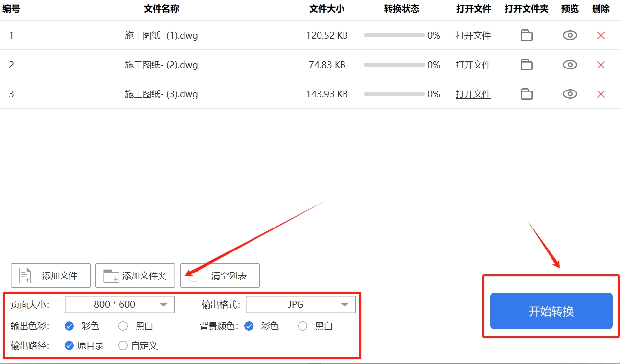
Task: Click progress bar of 施工图纸- (3).dwg
Action: coord(394,94)
